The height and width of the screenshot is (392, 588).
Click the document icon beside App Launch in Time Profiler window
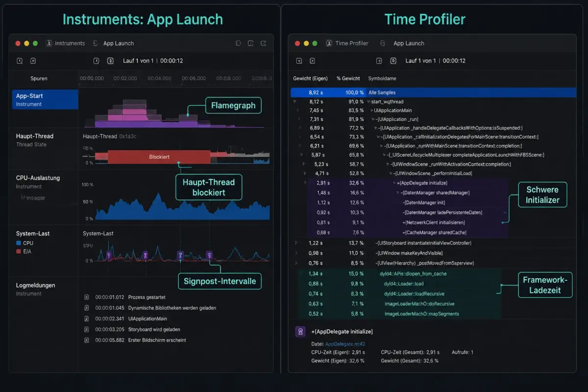click(x=383, y=43)
